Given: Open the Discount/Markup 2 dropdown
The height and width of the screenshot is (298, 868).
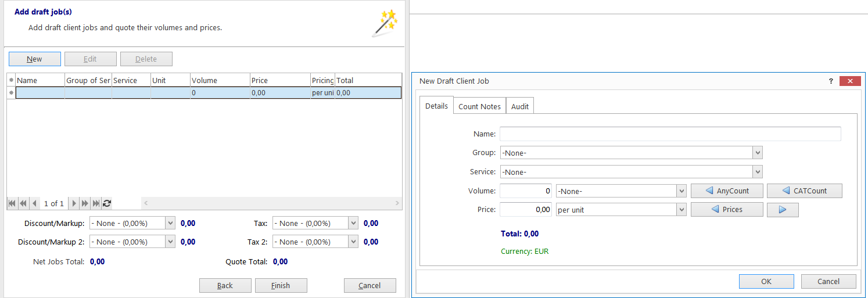Looking at the screenshot, I should [170, 242].
